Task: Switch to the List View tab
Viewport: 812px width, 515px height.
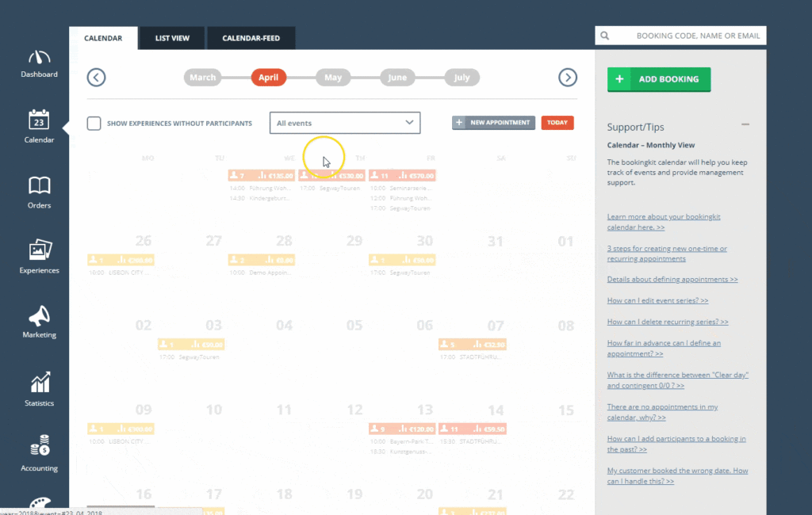Action: 172,38
